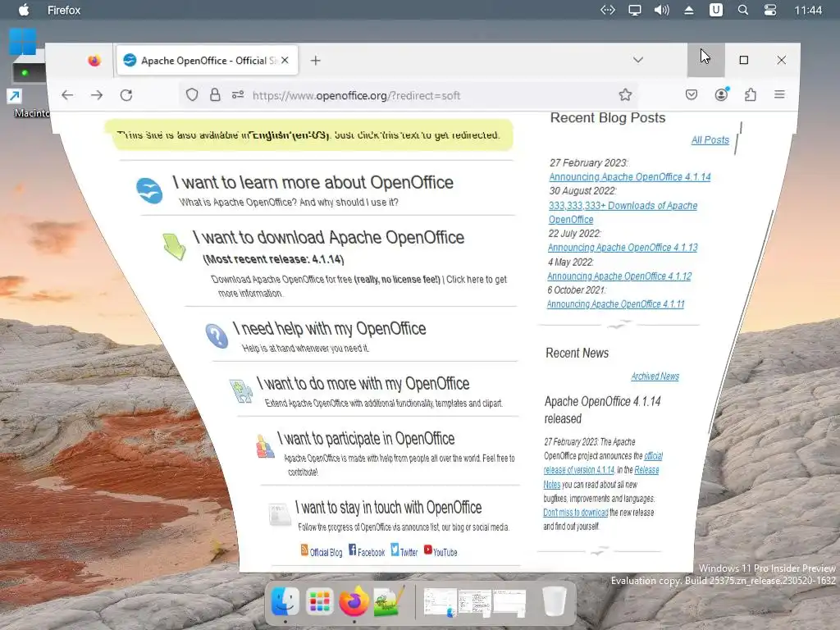Screen dimensions: 840x630
Task: Click the 11:44 clock in menu bar
Action: click(x=808, y=10)
